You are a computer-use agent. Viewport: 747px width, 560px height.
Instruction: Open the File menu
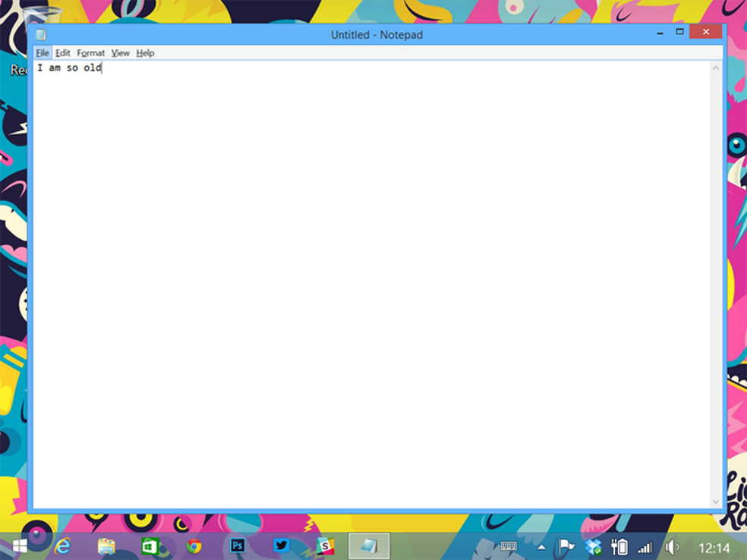[43, 53]
